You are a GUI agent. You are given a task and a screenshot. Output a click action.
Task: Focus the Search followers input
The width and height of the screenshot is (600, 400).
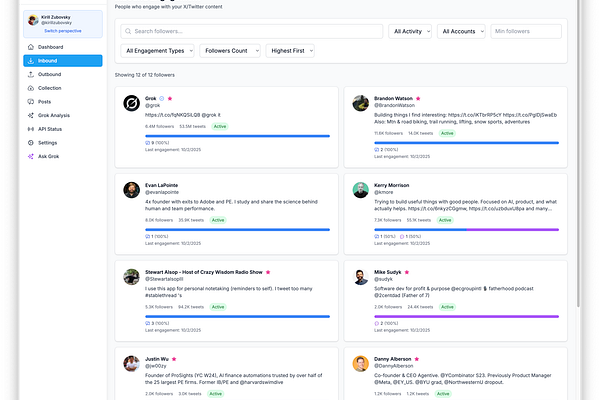pos(252,31)
